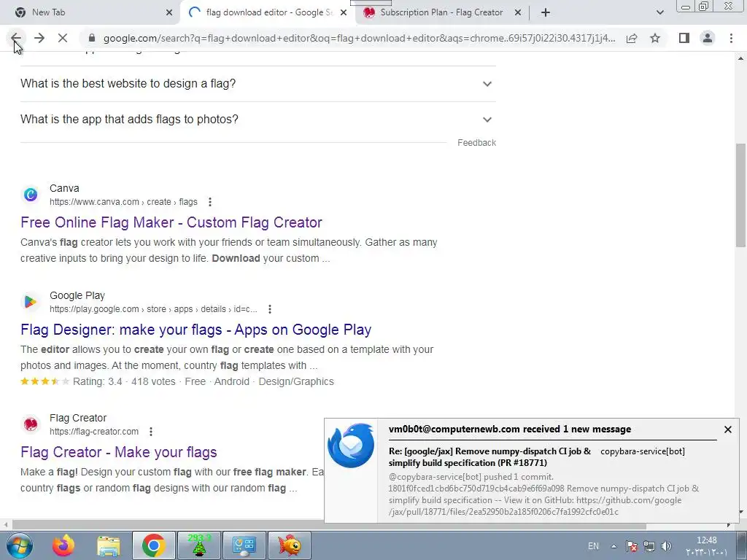
Task: Click the 'Rating: 3.4 · 418 votes' text
Action: (124, 381)
